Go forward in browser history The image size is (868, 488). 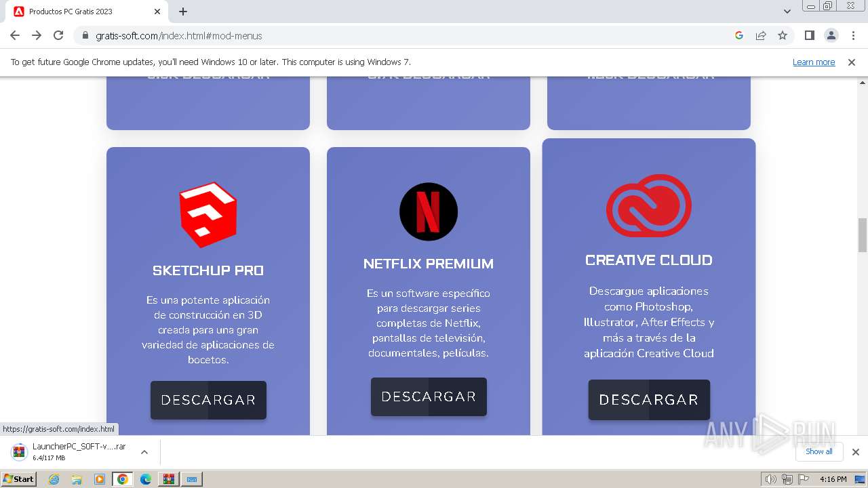pos(37,35)
